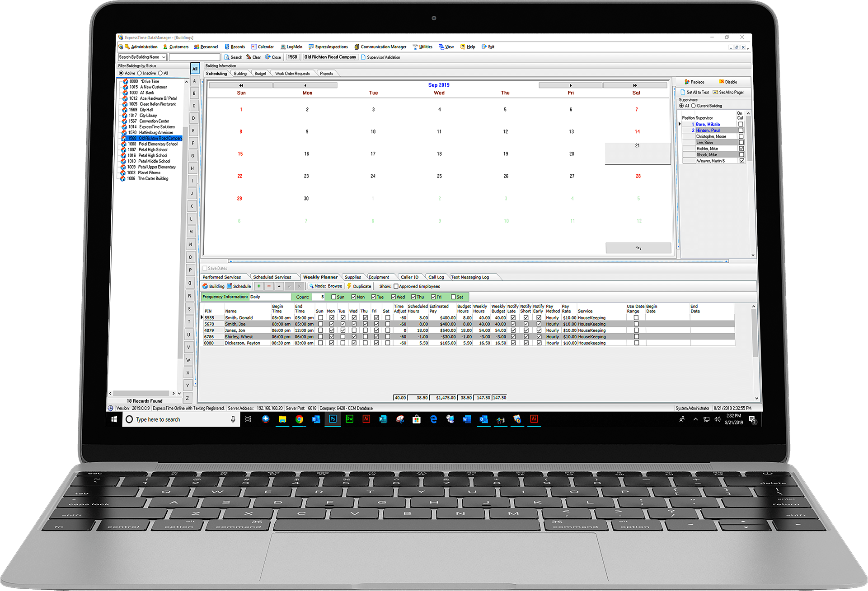Viewport: 868px width, 591px height.
Task: Click the Duplicate lightning icon
Action: (349, 286)
